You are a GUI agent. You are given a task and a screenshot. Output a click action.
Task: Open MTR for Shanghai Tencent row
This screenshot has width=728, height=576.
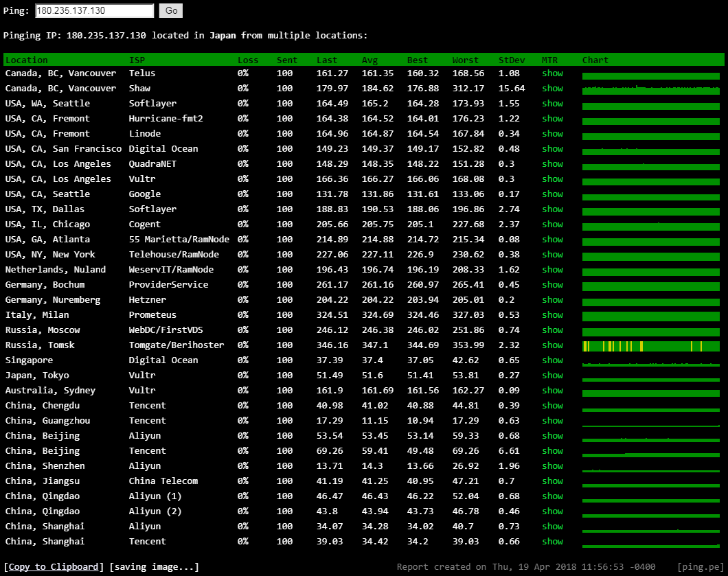tap(552, 542)
